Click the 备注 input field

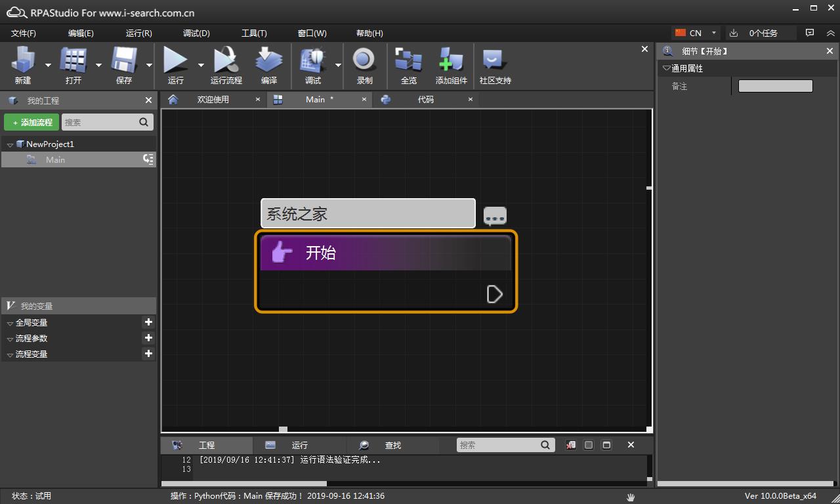click(x=775, y=86)
